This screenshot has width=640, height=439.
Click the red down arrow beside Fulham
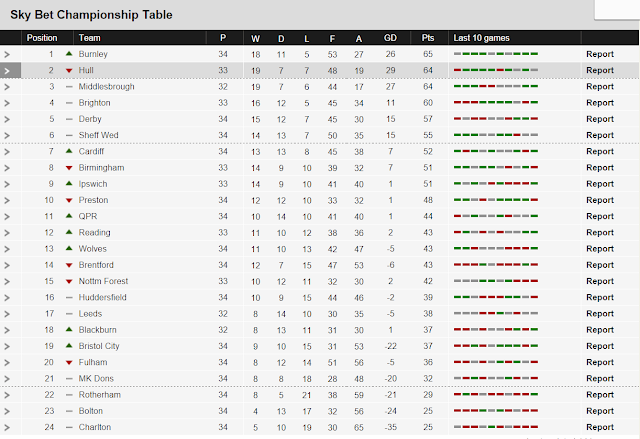click(68, 362)
